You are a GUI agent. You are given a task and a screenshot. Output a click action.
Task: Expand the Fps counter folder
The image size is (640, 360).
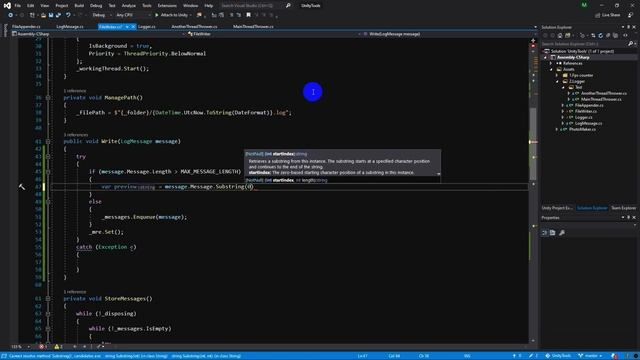click(557, 76)
